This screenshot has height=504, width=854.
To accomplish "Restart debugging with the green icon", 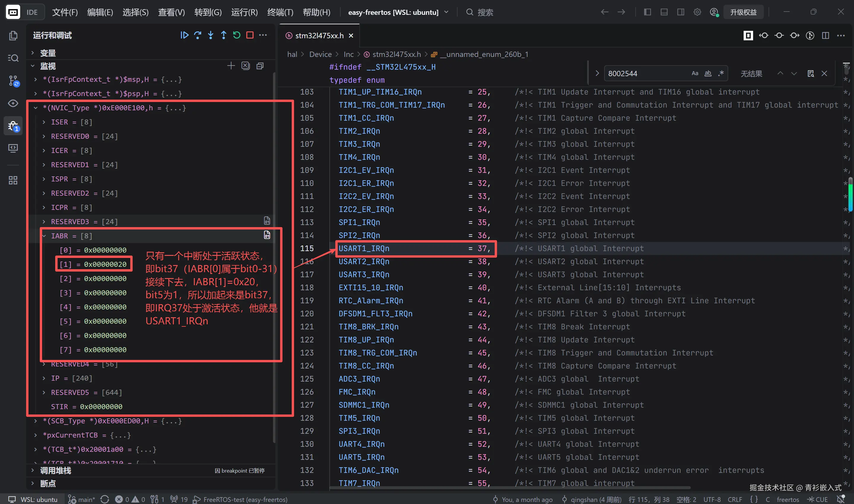I will (236, 35).
